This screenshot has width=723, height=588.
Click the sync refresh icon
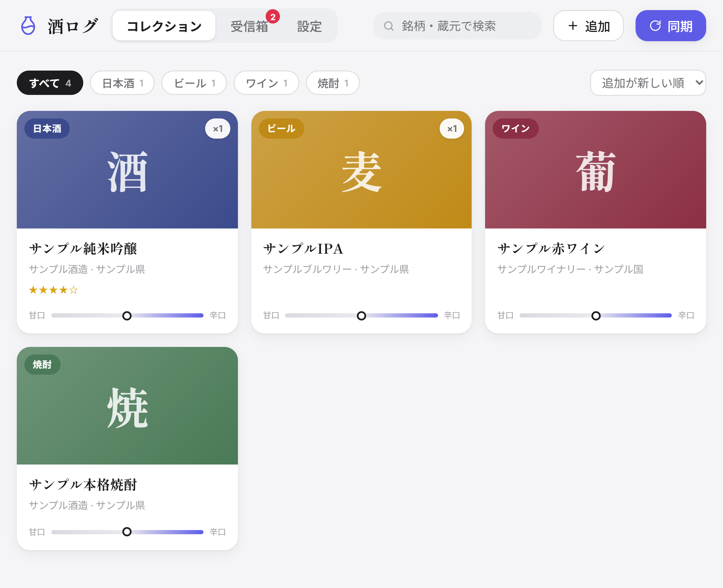655,26
